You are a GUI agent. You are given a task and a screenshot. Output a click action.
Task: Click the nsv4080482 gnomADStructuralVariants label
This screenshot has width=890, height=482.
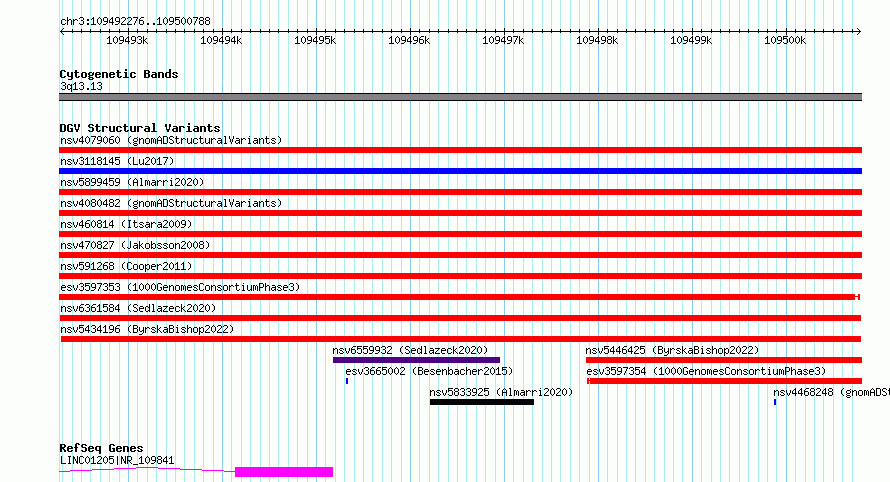click(x=171, y=203)
